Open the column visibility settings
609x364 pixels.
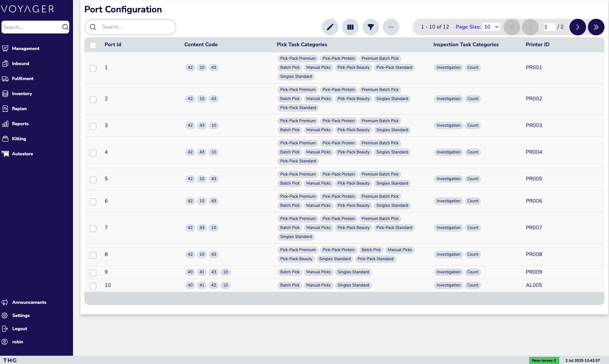tap(350, 27)
